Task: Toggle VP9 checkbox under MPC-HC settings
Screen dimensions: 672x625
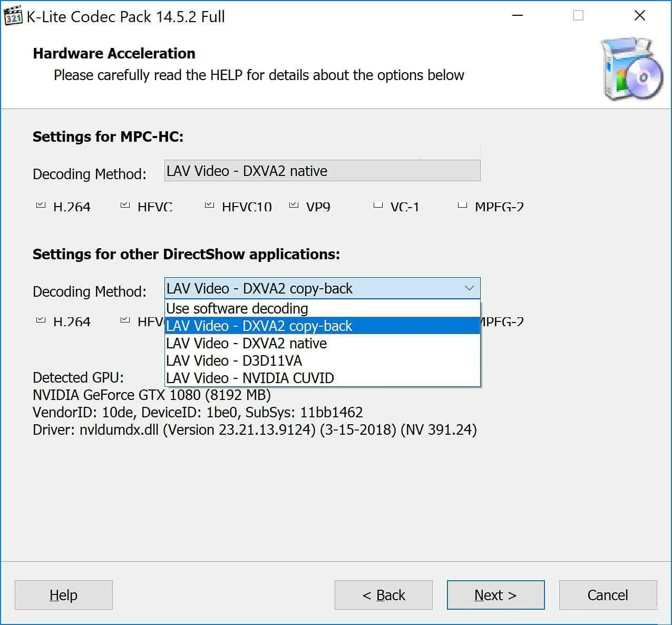Action: pyautogui.click(x=294, y=205)
